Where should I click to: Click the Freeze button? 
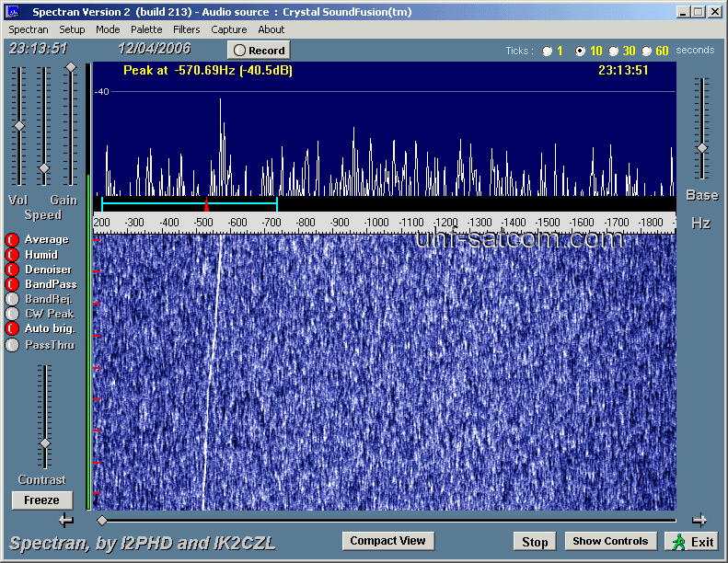[x=42, y=500]
